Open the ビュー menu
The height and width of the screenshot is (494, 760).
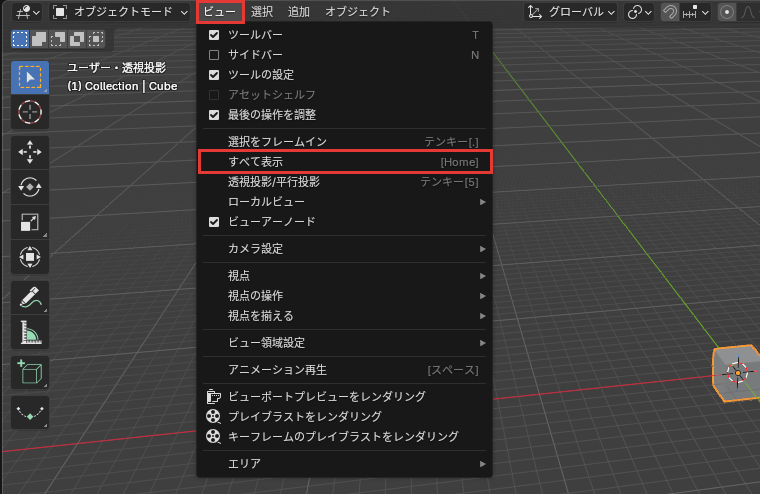coord(220,12)
